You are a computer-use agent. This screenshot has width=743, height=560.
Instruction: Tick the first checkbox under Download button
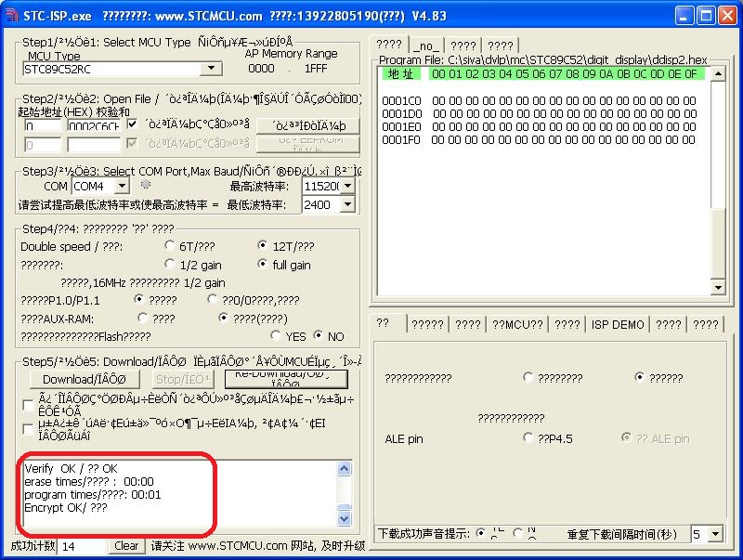click(x=29, y=405)
